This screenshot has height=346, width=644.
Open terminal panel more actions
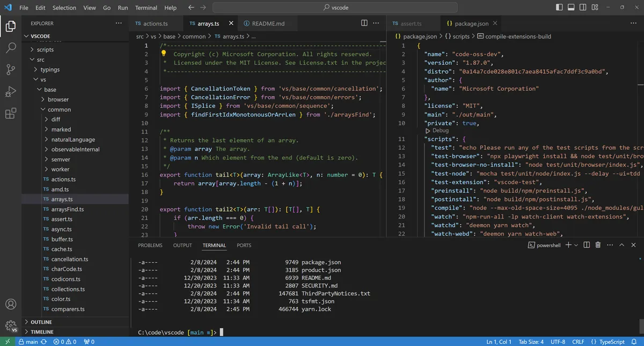click(x=609, y=245)
